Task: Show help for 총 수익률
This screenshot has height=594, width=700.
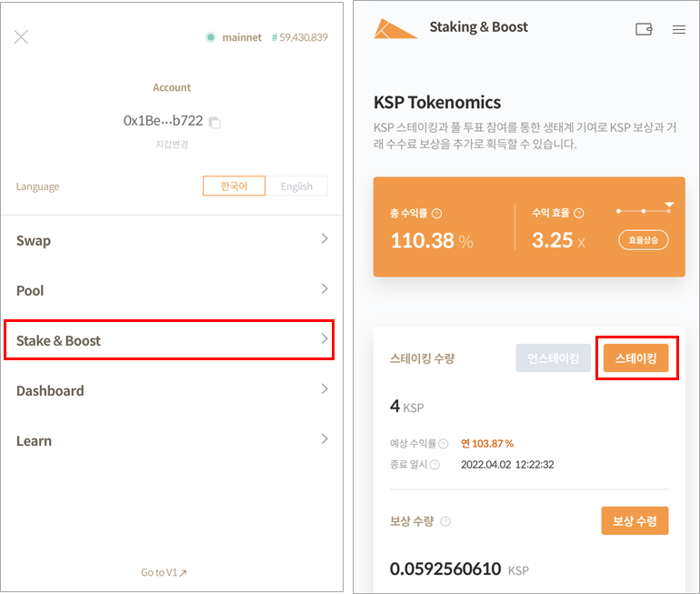Action: tap(437, 214)
